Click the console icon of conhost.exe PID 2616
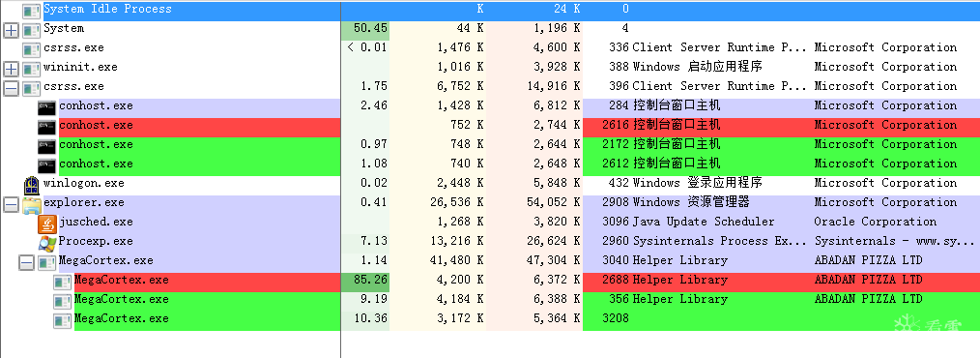This screenshot has width=980, height=358. (47, 127)
